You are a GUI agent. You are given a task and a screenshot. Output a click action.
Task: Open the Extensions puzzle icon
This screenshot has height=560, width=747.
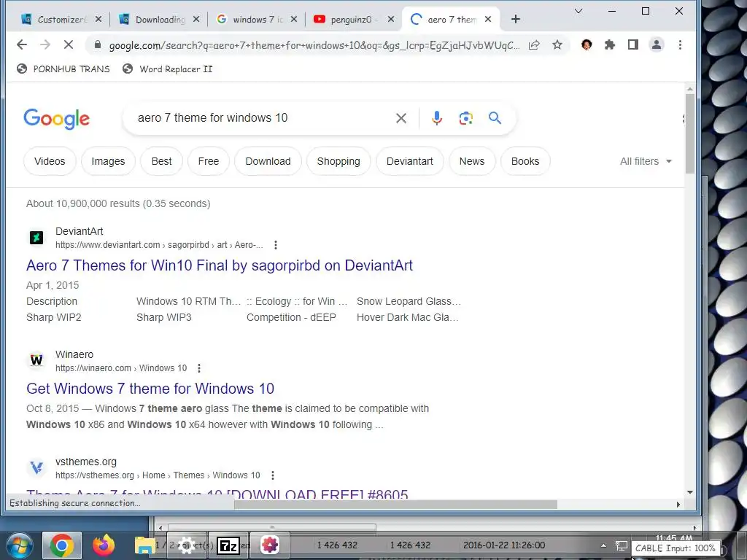(610, 44)
